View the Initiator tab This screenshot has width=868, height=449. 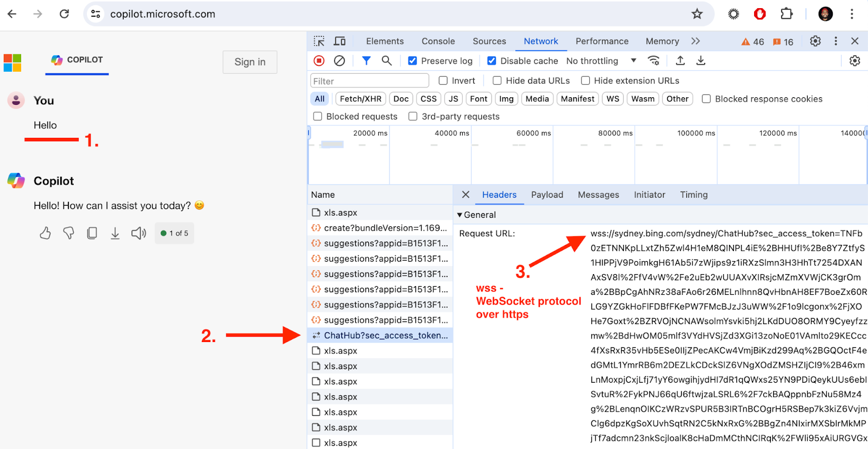pyautogui.click(x=649, y=195)
